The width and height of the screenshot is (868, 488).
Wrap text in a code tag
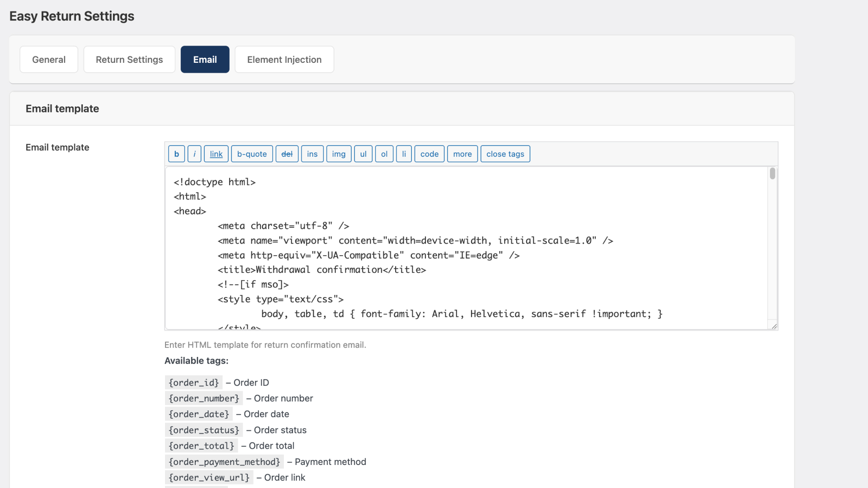429,154
